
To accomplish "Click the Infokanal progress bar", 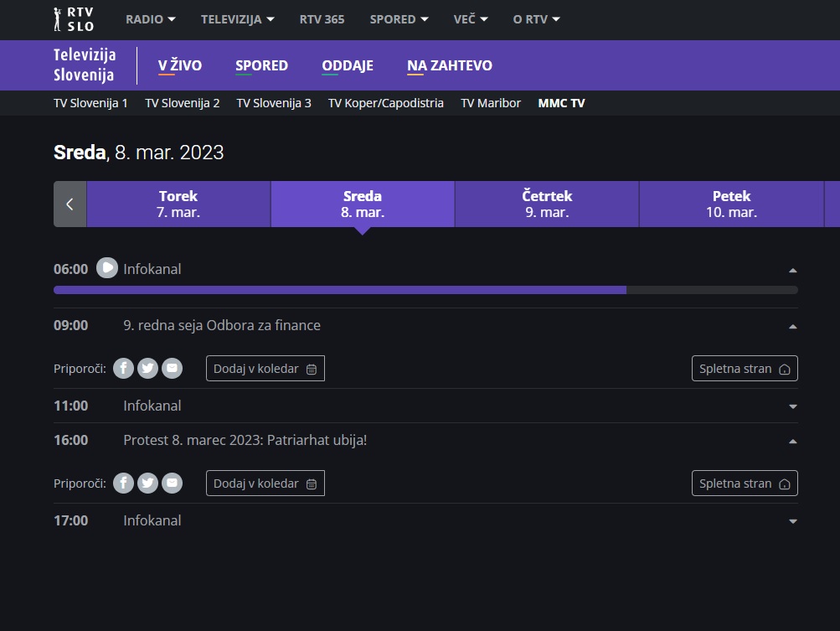I will pos(425,289).
